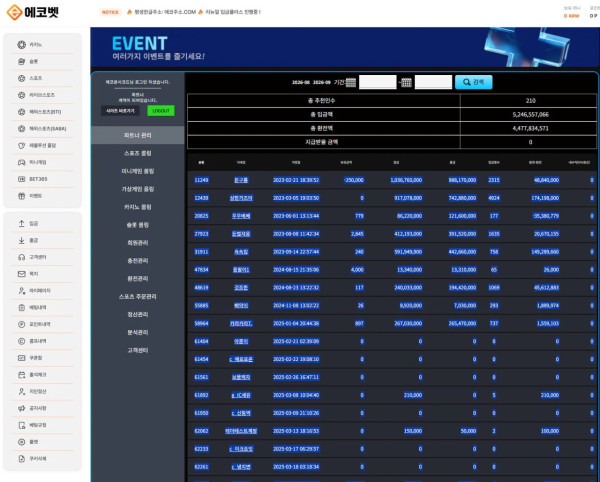Open the start date calendar picker
The image size is (600, 482).
point(351,82)
